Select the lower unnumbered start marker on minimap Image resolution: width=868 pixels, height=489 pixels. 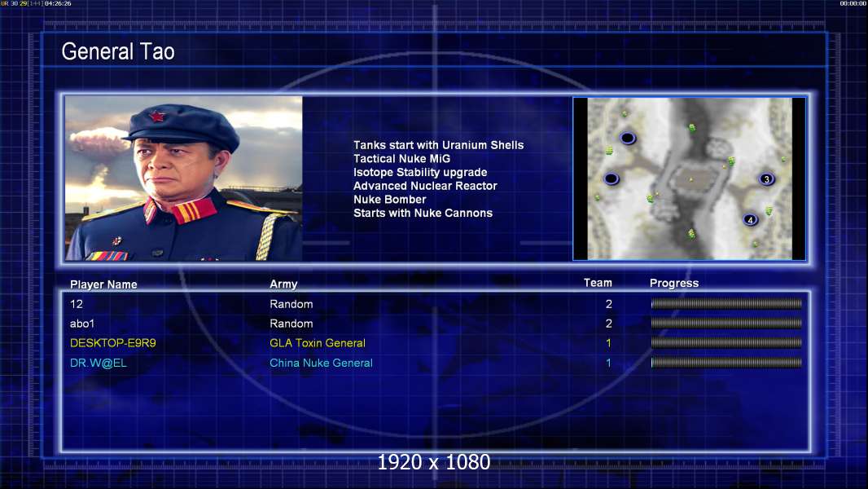[x=612, y=178]
